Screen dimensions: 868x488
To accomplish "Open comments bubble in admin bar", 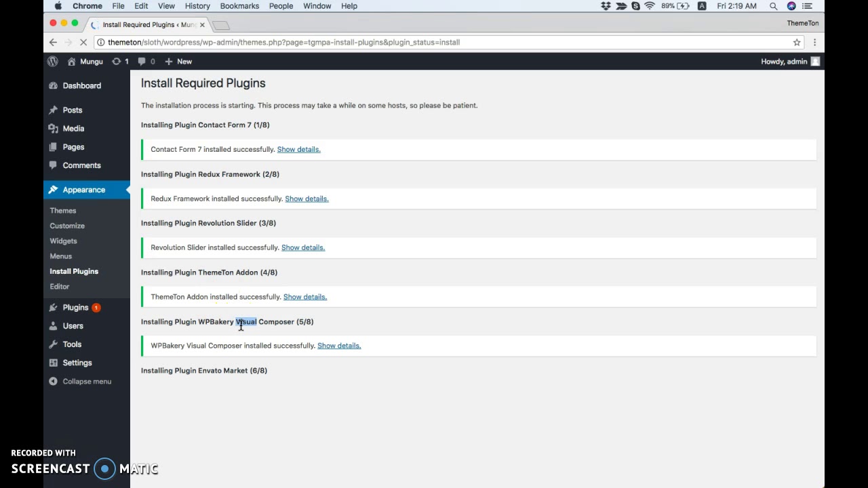I will click(146, 61).
